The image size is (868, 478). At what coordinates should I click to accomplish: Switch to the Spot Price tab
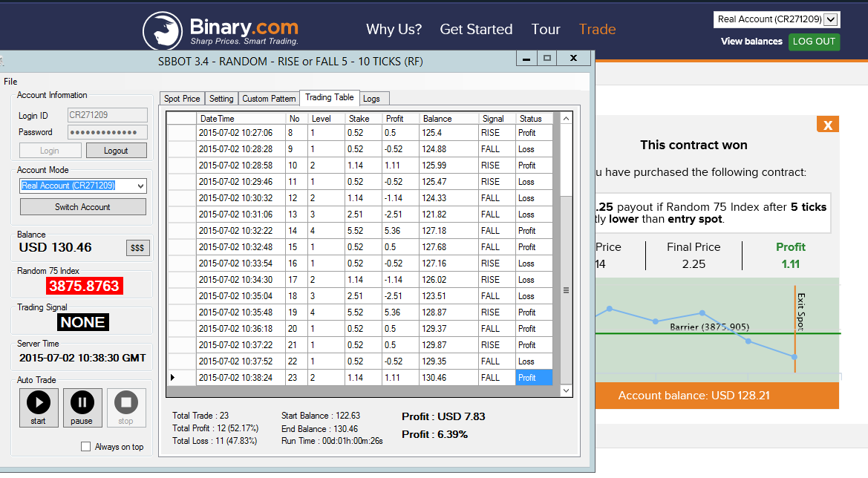pyautogui.click(x=182, y=99)
